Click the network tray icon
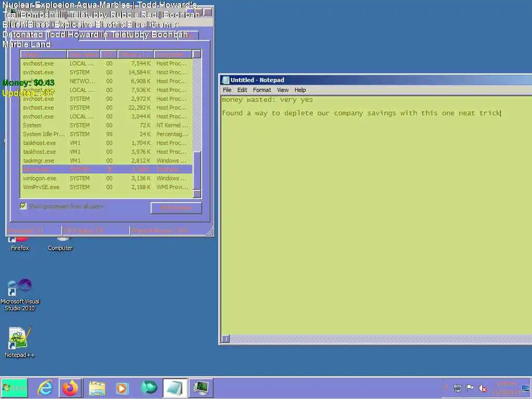The height and width of the screenshot is (399, 532). 457,388
